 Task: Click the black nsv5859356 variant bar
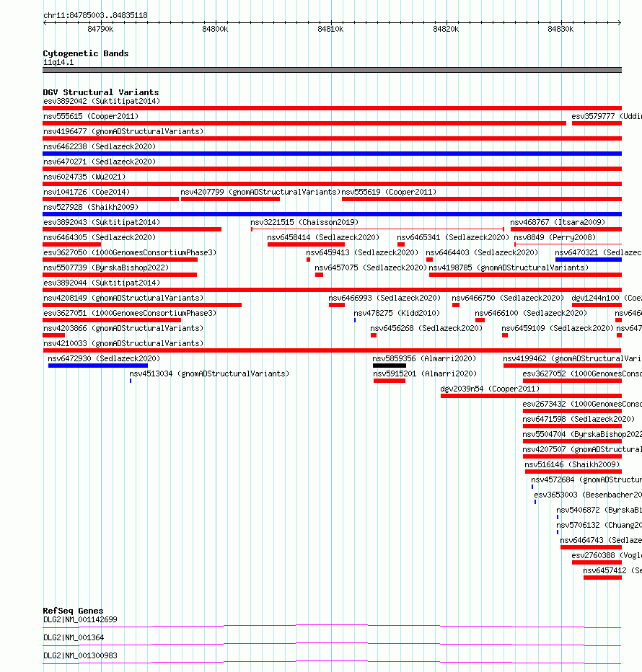click(390, 366)
